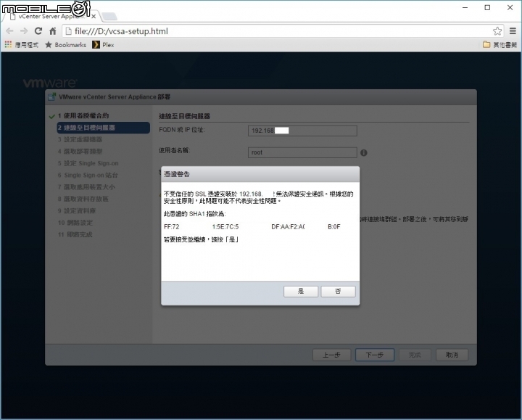Click the FQDN or IP address field
522x420 pixels.
point(302,131)
